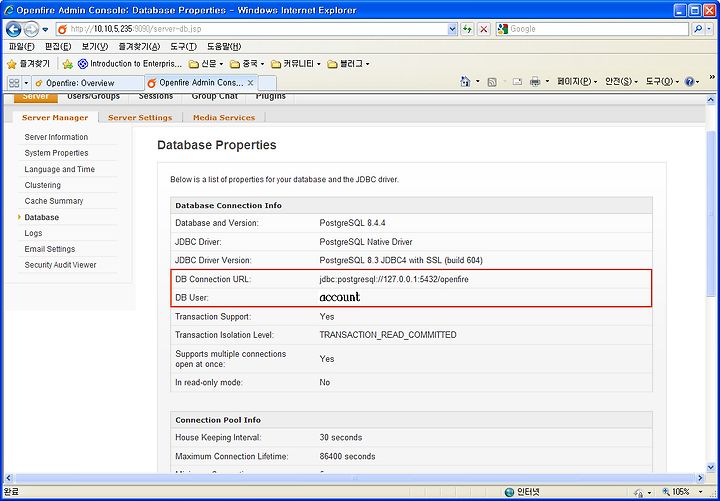Image resolution: width=720 pixels, height=501 pixels.
Task: Click the 86400 seconds value
Action: [347, 456]
